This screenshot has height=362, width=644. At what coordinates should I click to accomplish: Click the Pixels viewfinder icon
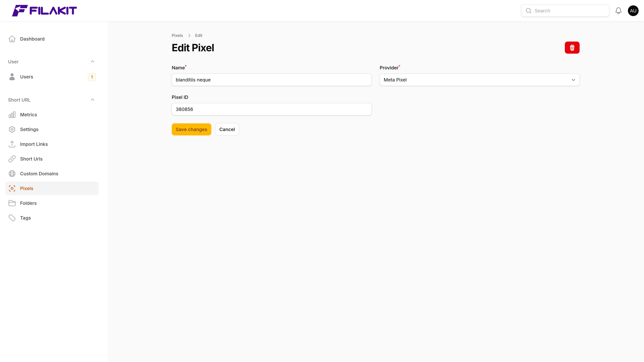[x=12, y=188]
